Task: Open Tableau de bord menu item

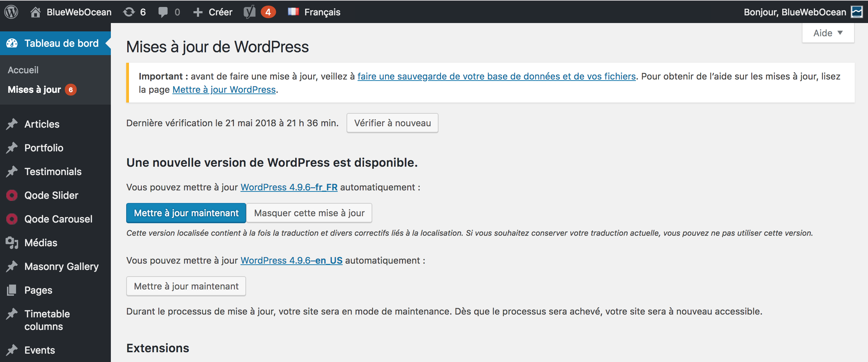Action: pos(55,43)
